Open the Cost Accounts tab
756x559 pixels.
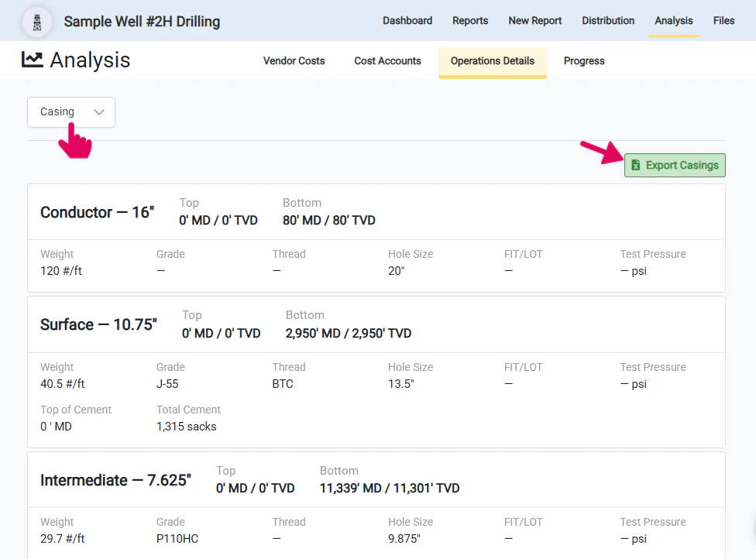387,60
